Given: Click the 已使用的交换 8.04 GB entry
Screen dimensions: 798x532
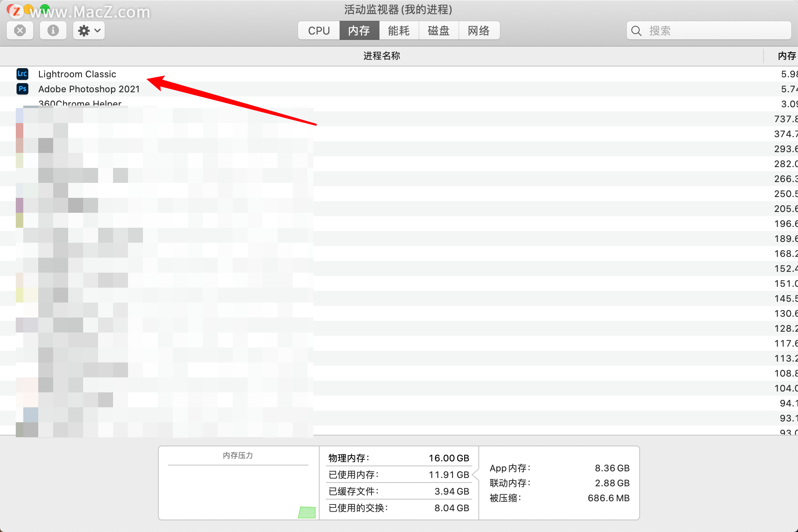Looking at the screenshot, I should 399,508.
